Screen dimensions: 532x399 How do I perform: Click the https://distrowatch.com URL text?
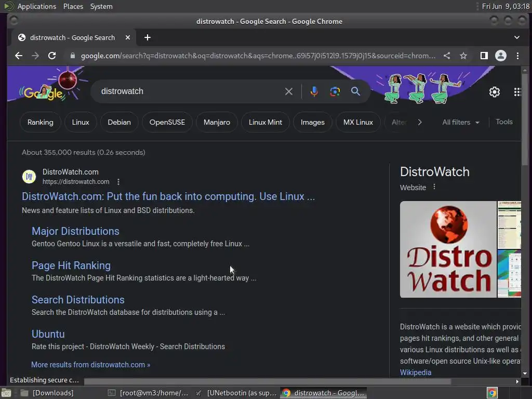(x=76, y=182)
